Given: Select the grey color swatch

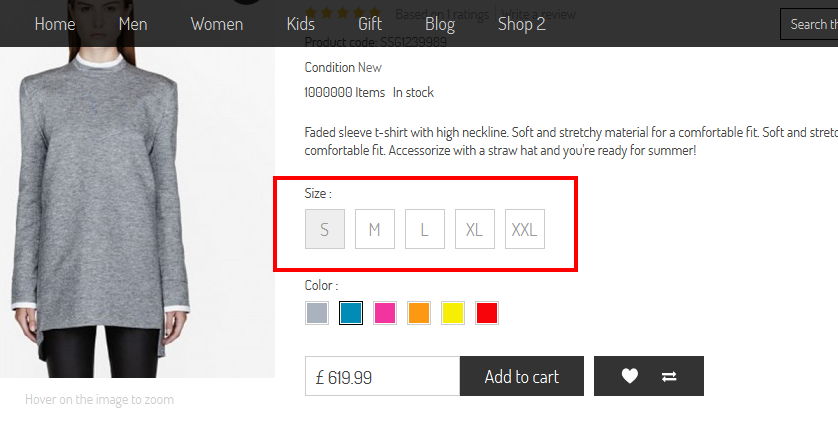Looking at the screenshot, I should click(x=317, y=313).
